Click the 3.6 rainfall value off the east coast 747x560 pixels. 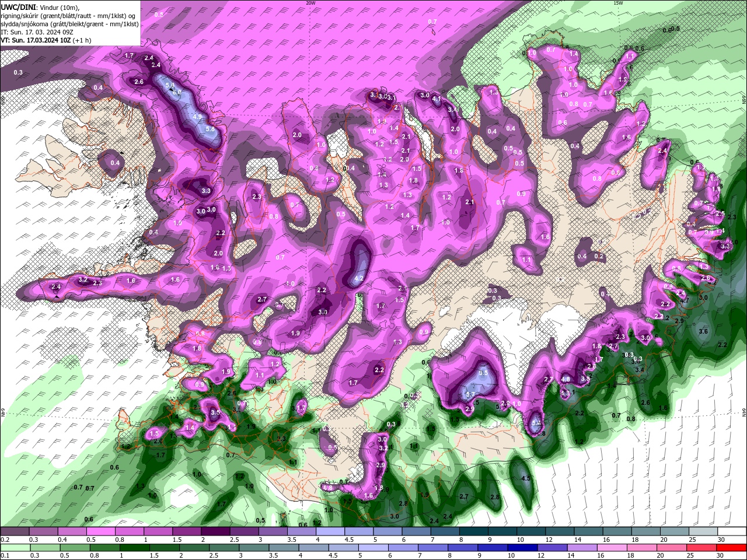pyautogui.click(x=703, y=331)
